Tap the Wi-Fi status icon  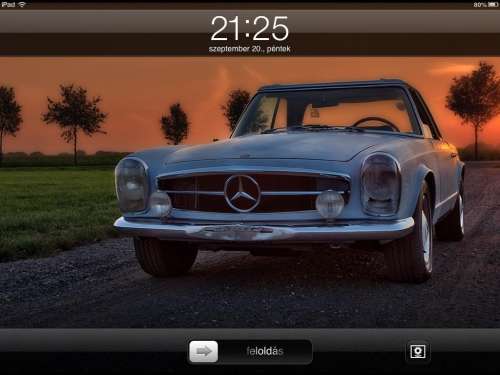click(22, 4)
